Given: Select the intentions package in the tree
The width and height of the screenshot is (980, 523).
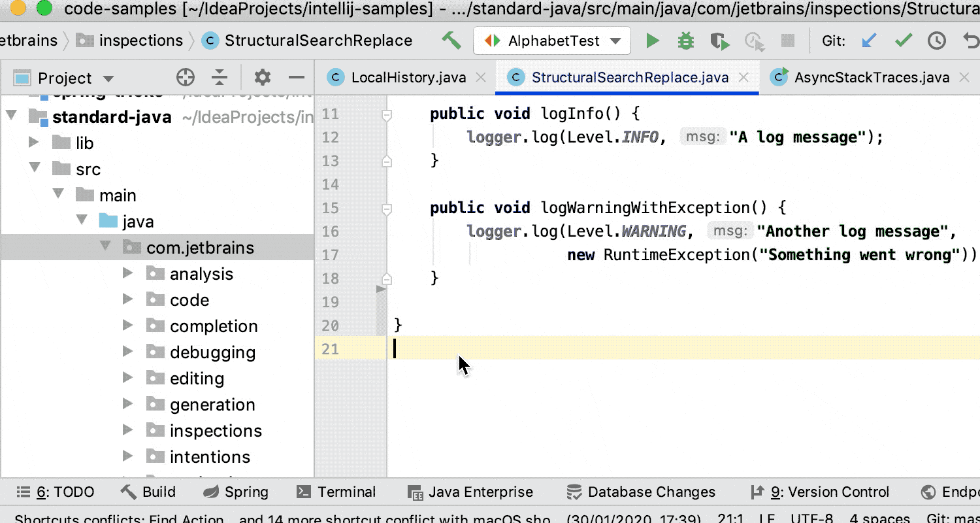Looking at the screenshot, I should (210, 457).
